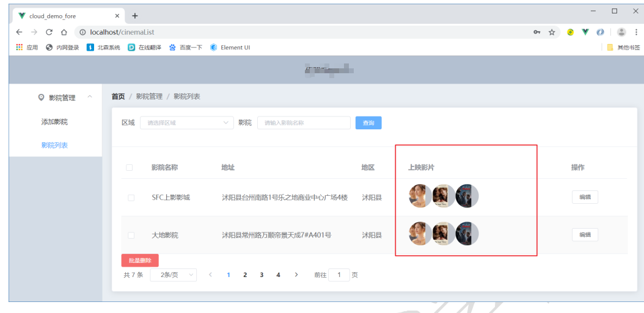Screen dimensions: 644x313
Task: Click the 影院名称 column header
Action: pyautogui.click(x=165, y=167)
